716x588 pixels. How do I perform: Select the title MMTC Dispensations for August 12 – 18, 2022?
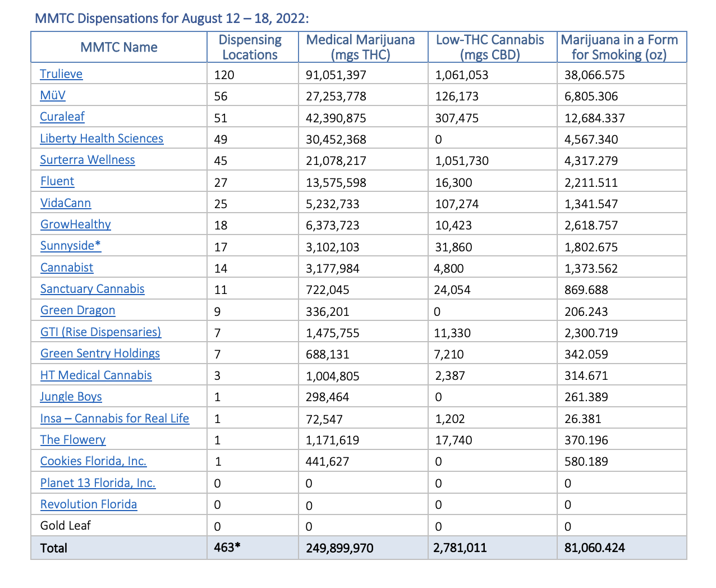(x=172, y=19)
